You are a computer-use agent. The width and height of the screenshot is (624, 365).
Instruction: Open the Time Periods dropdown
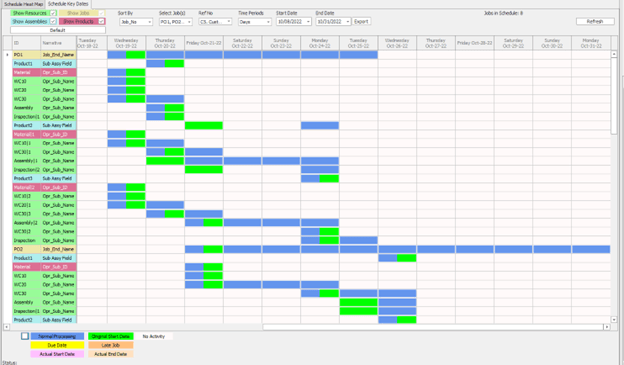(268, 22)
